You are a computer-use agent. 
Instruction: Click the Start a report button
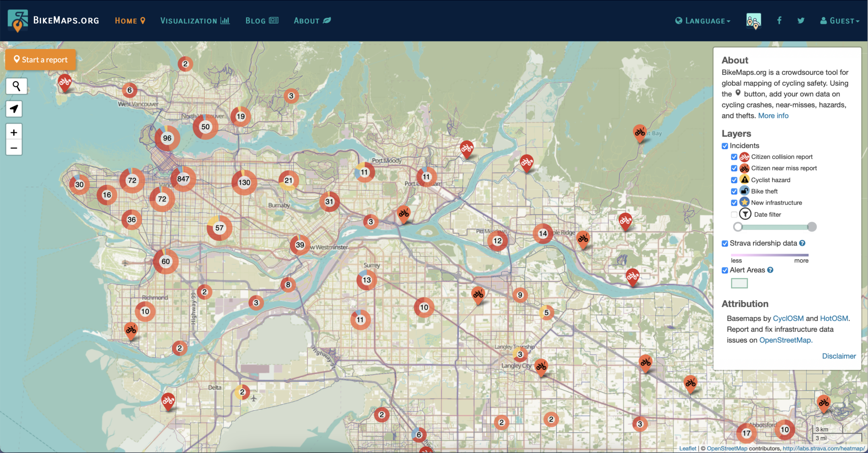(x=41, y=60)
